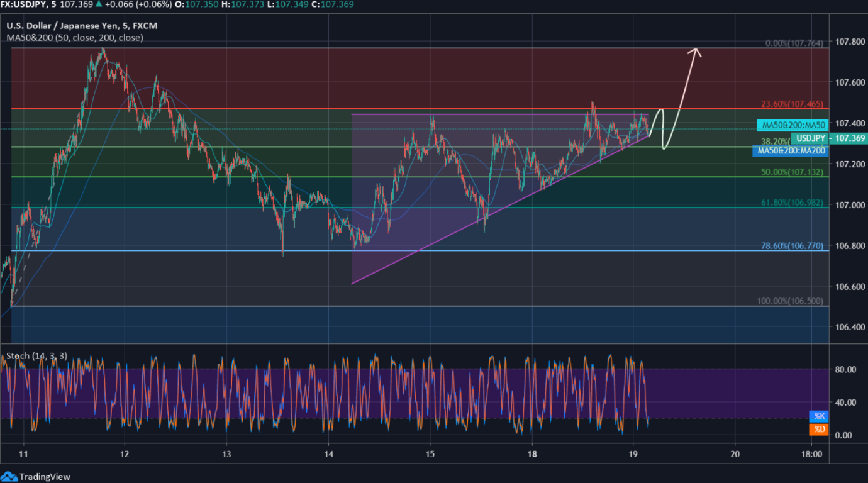
Task: Select the orange %D stochastic label
Action: click(818, 429)
